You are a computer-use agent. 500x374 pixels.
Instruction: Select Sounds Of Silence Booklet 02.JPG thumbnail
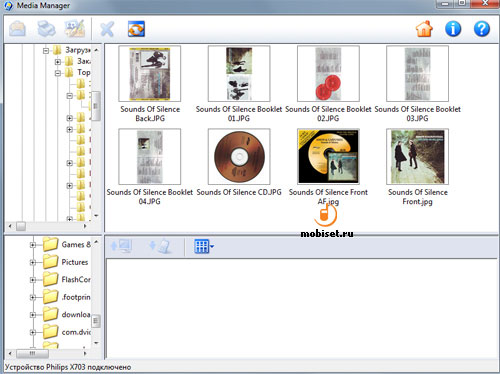coord(328,74)
